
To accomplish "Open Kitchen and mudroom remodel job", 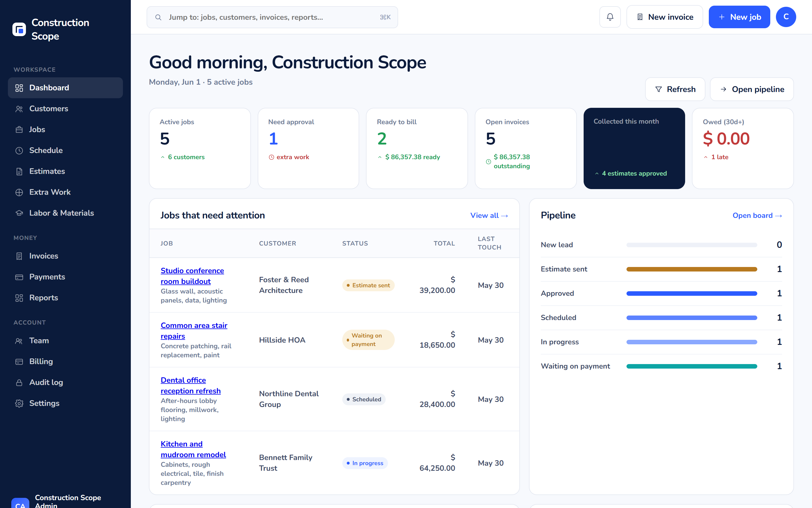I will (193, 450).
